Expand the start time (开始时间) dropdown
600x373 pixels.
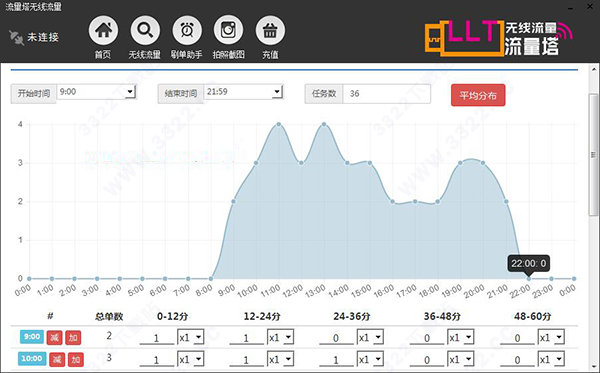[x=130, y=92]
